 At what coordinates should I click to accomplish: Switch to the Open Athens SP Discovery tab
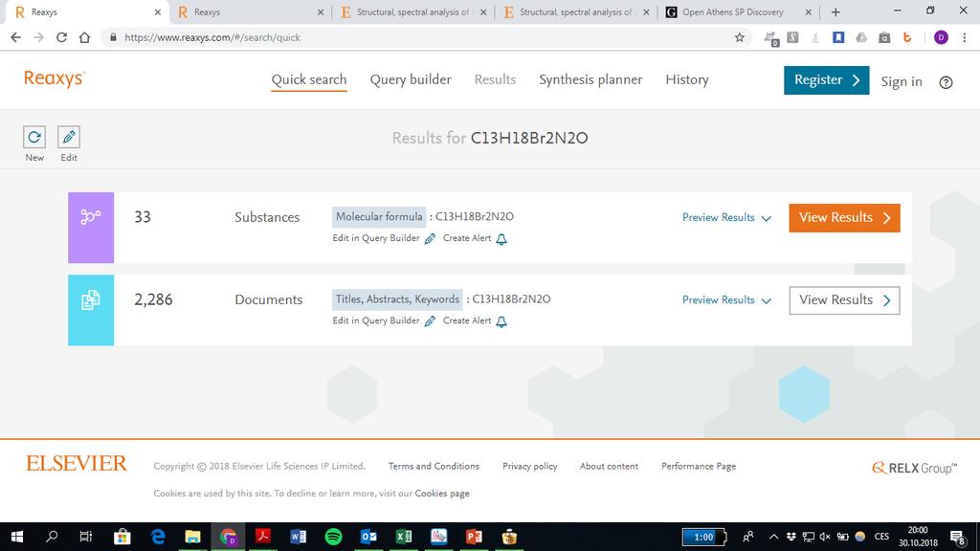pos(738,11)
